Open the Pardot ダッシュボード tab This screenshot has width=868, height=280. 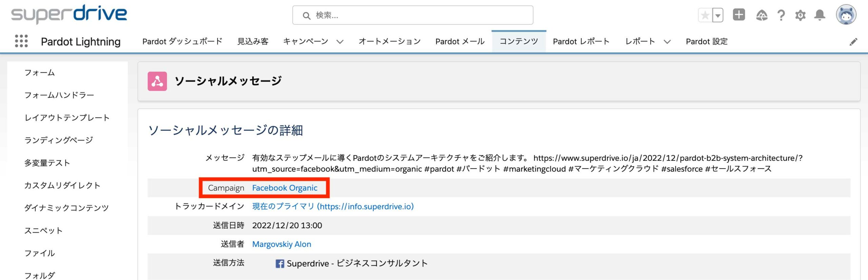(182, 41)
